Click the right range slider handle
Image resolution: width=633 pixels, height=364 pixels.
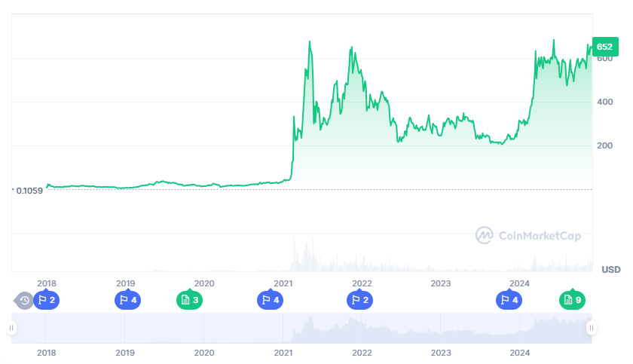click(592, 328)
